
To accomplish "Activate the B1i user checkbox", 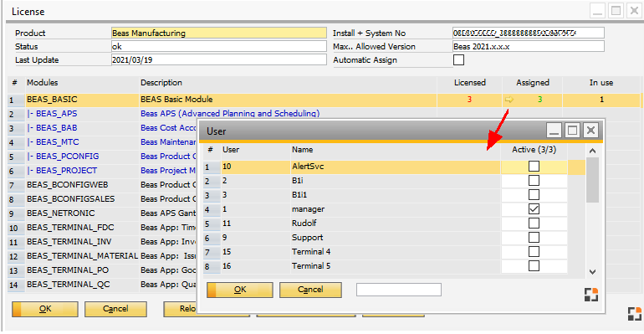I will point(534,181).
